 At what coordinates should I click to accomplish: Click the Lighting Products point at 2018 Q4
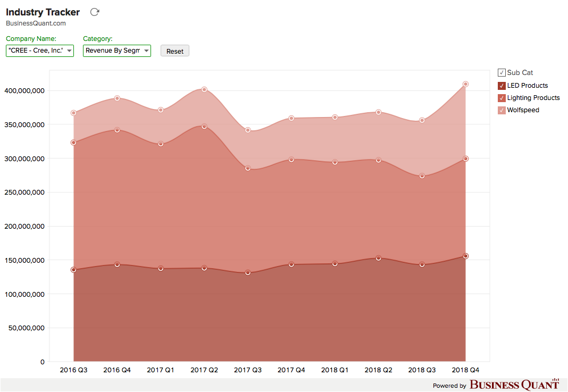(x=466, y=159)
